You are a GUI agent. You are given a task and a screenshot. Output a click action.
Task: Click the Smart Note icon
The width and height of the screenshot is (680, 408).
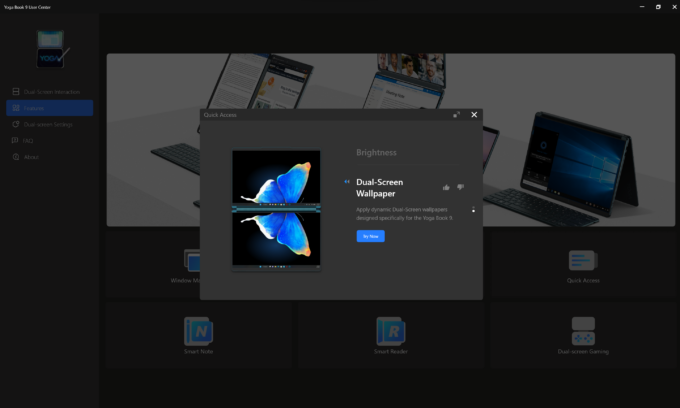(198, 330)
